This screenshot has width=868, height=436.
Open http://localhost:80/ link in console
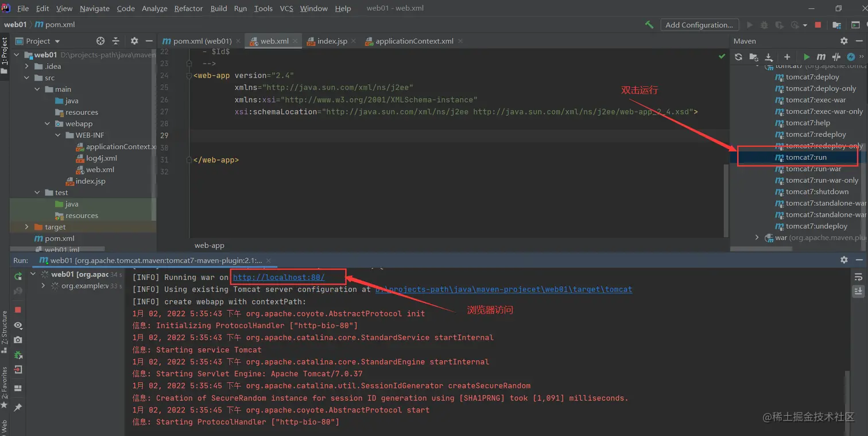click(279, 278)
